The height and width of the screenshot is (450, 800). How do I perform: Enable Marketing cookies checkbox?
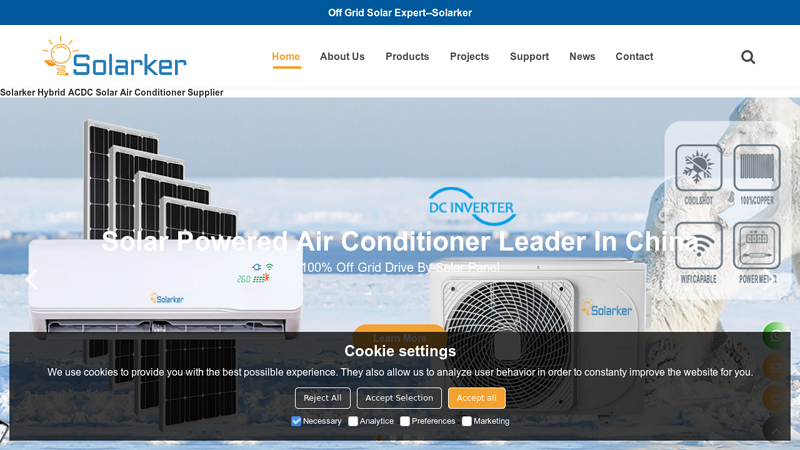point(467,421)
